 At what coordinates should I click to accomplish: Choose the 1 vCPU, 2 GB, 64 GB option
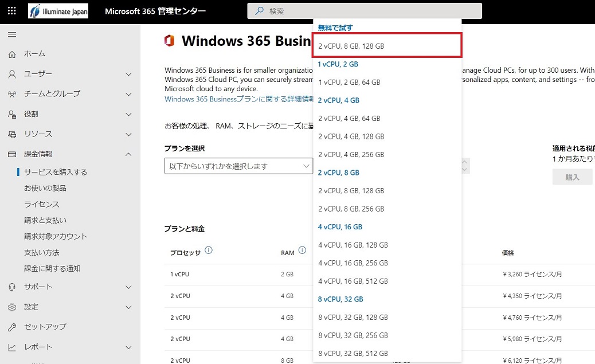point(387,83)
